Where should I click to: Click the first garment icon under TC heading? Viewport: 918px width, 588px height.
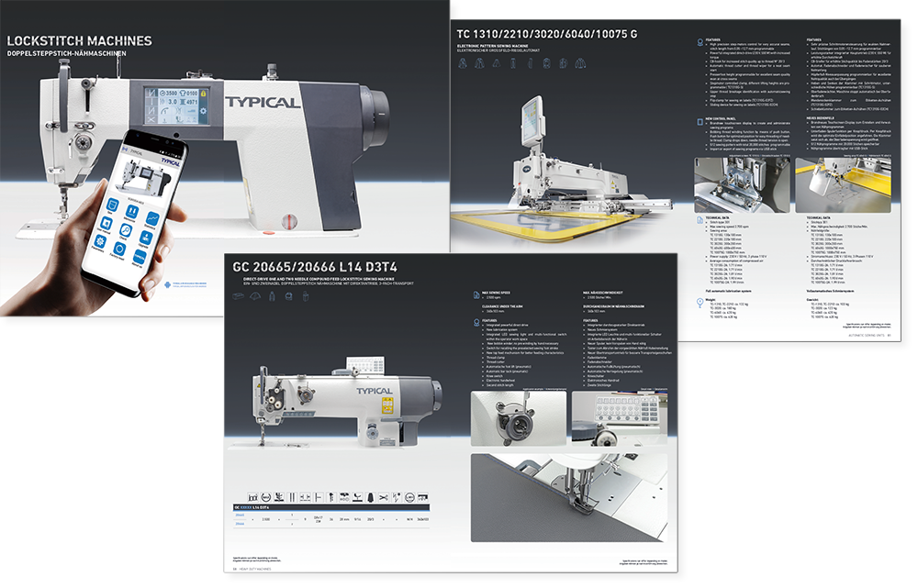[x=463, y=63]
